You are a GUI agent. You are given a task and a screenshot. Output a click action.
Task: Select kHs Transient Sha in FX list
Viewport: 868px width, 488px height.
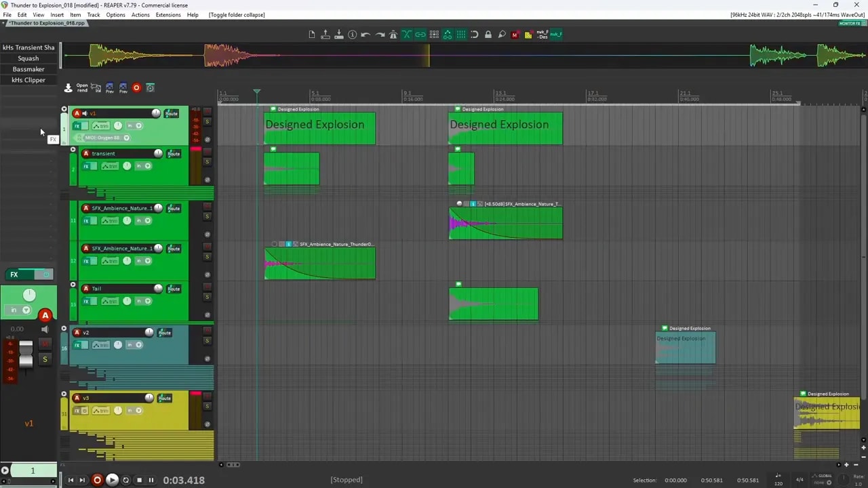tap(28, 47)
